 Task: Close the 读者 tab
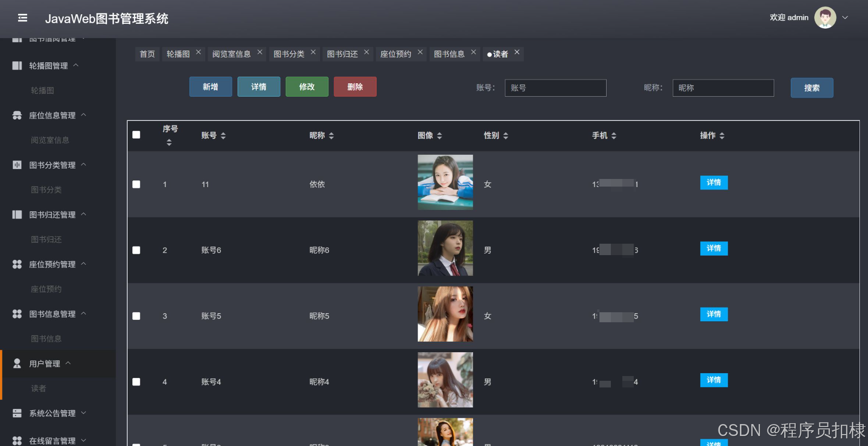(517, 52)
